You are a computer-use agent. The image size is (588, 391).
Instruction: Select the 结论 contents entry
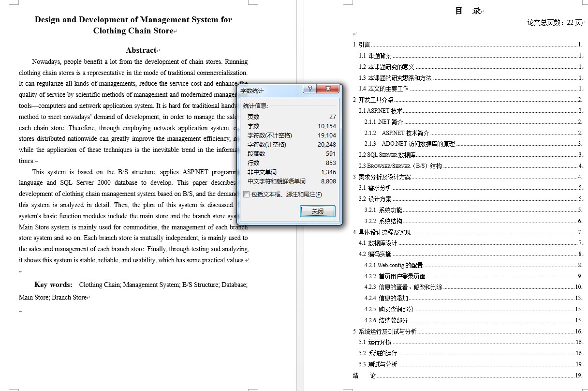[x=467, y=376]
